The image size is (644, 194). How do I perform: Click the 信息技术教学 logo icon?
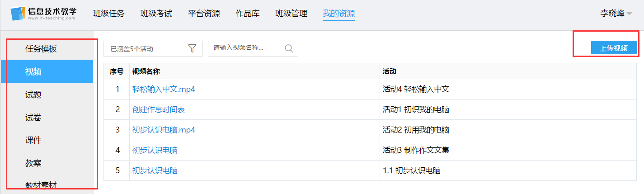click(x=18, y=14)
